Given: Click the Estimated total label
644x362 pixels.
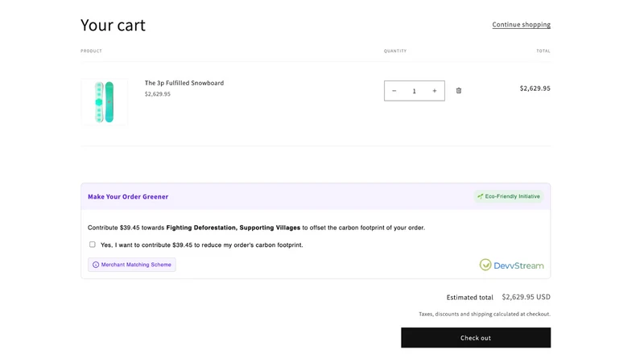Looking at the screenshot, I should coord(470,297).
